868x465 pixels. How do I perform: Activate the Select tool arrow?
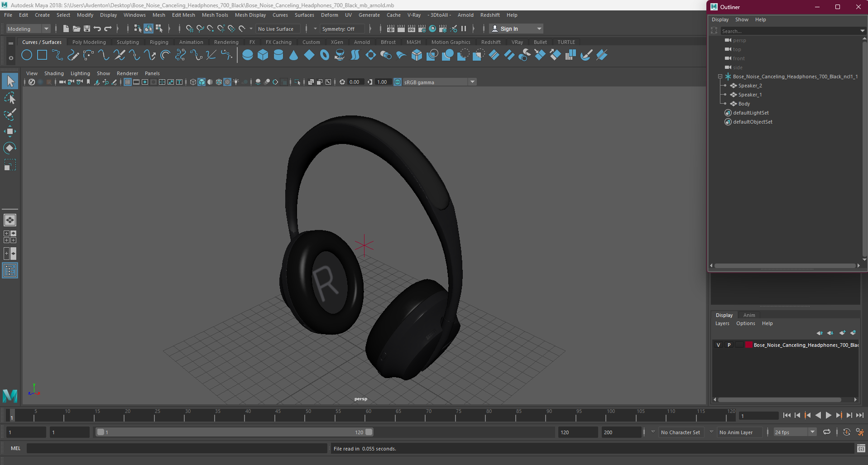pyautogui.click(x=10, y=81)
